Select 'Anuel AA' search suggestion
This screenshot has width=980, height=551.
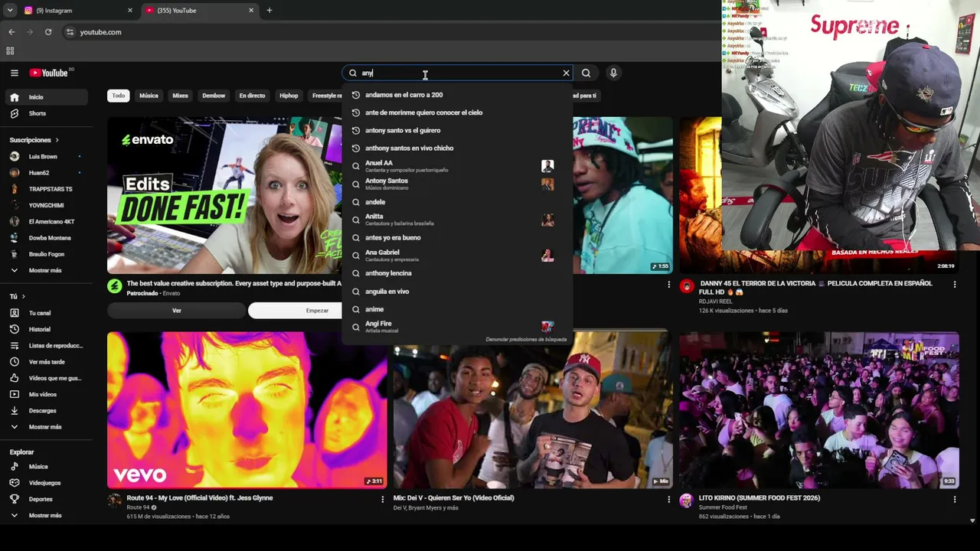(457, 166)
